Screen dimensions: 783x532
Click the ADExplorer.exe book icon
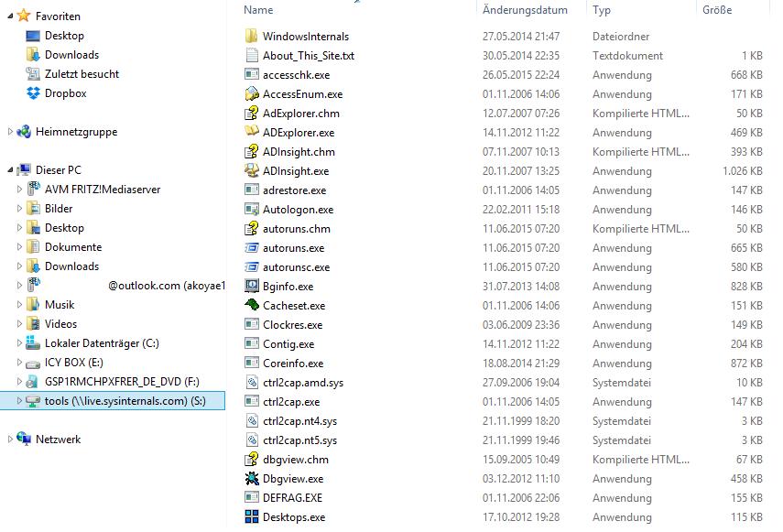click(x=252, y=132)
